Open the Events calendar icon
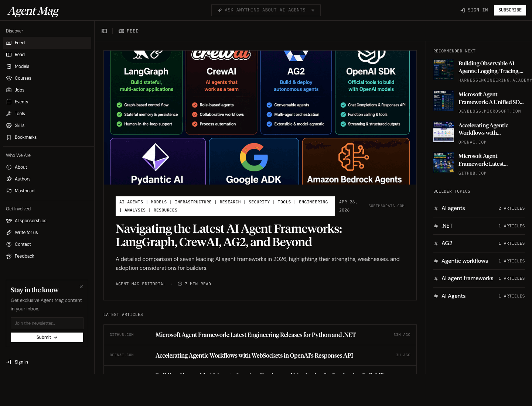This screenshot has height=406, width=532. (x=9, y=102)
